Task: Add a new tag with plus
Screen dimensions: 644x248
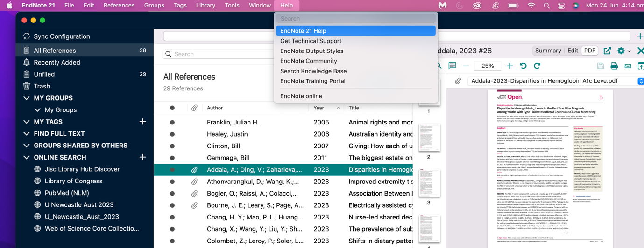Action: 142,122
